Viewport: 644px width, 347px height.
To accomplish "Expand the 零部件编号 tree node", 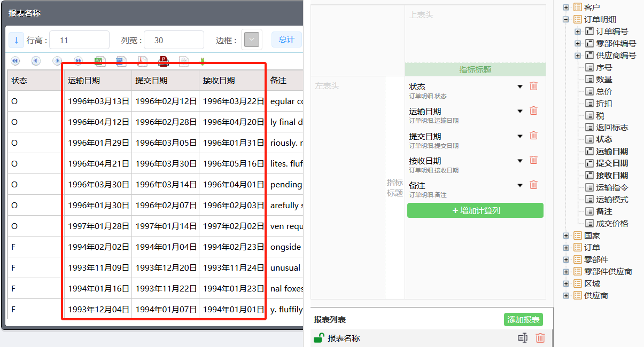I will tap(578, 43).
